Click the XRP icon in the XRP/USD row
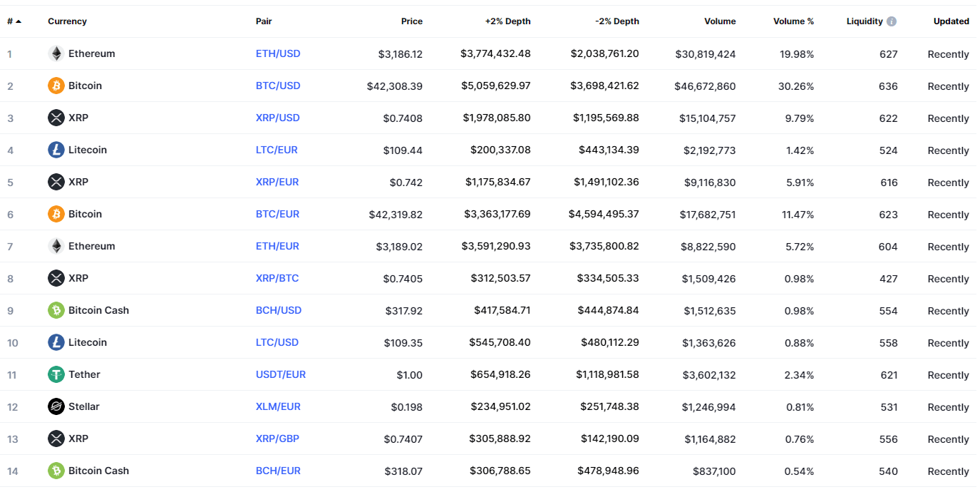Viewport: 980px width, 492px height. 56,118
